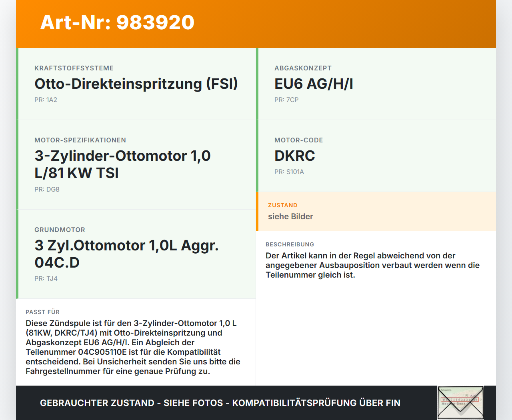
Task: Click the MOTOR-SPEZIFIKATIONEN header
Action: point(80,140)
